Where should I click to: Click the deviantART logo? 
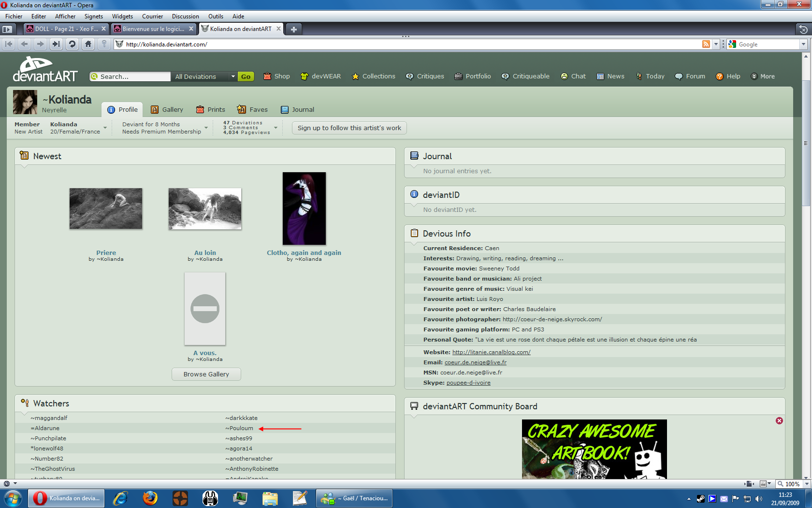(44, 70)
